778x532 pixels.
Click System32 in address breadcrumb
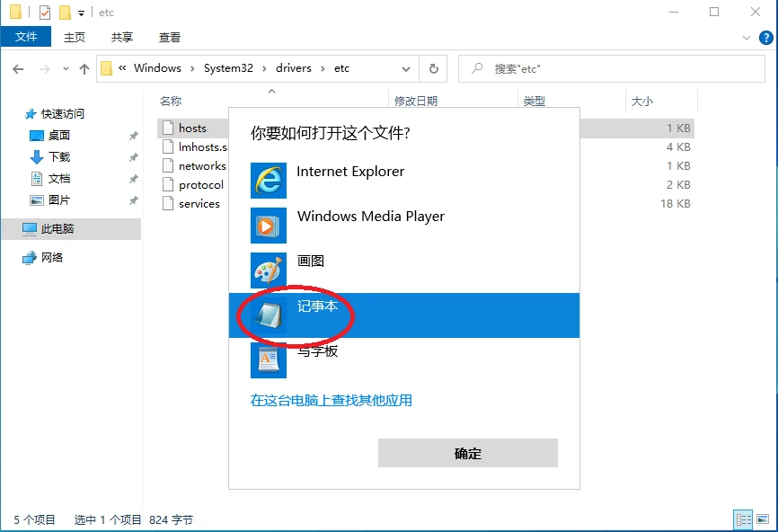point(228,68)
